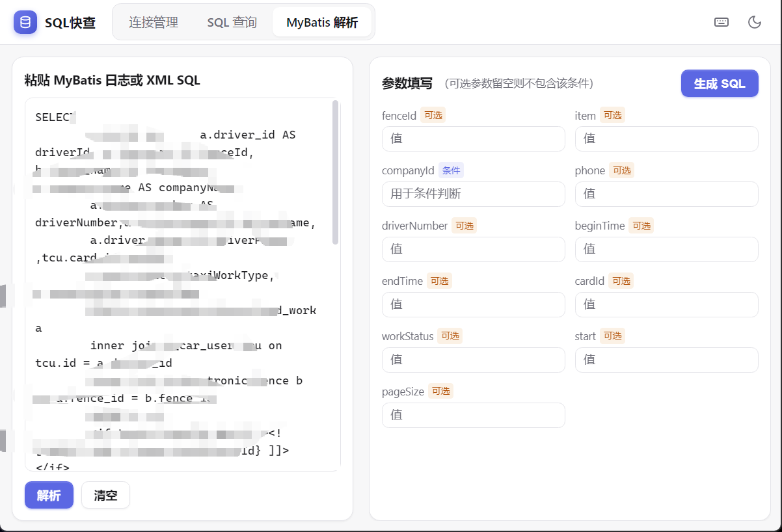The image size is (782, 532).
Task: Select the MyBatis 解析 tab
Action: click(x=322, y=22)
